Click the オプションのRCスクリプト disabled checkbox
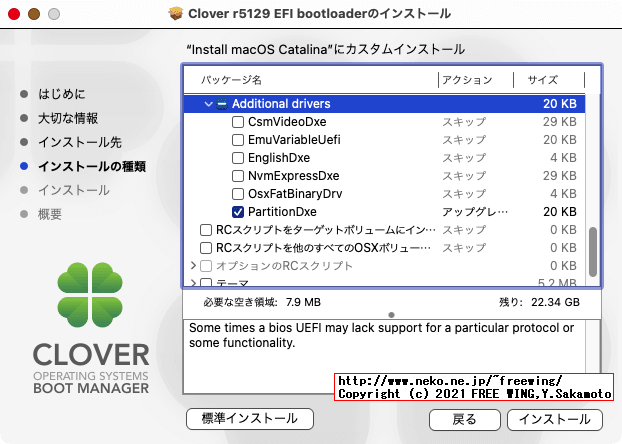 (206, 266)
